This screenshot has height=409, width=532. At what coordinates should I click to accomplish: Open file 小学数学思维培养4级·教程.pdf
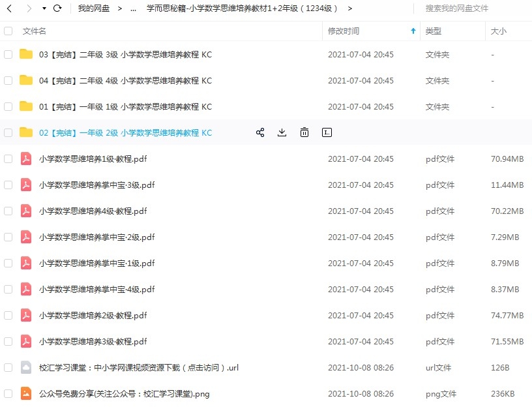click(x=93, y=211)
